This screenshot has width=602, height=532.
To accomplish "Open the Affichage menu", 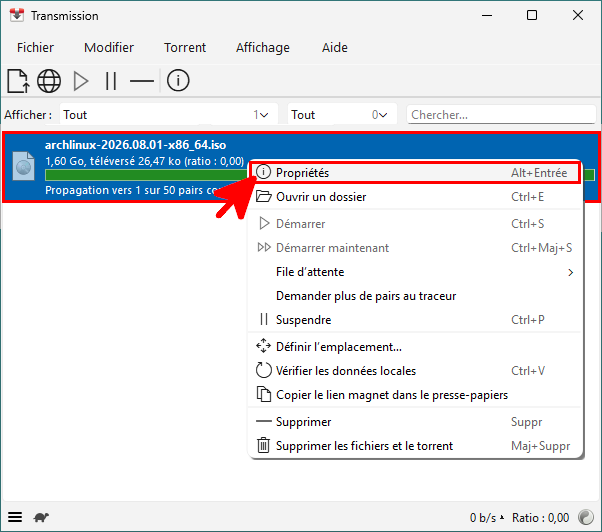I will coord(263,48).
